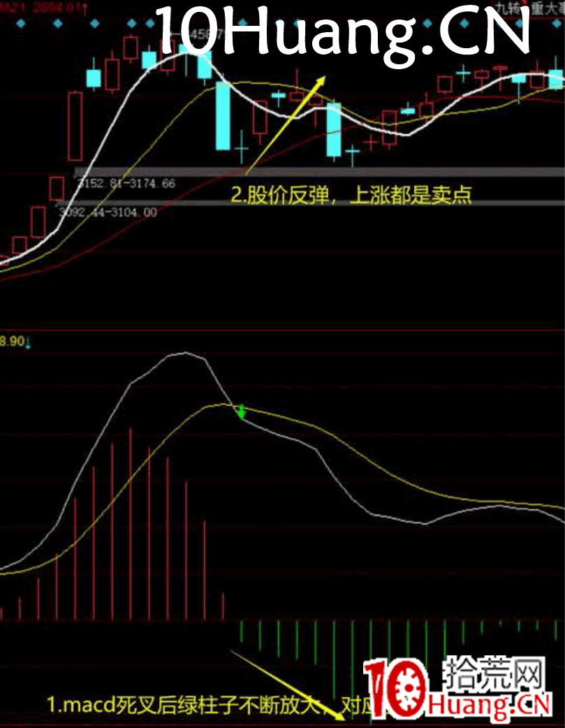Viewport: 565px width, 728px height.
Task: Select the gap label 3152.81-3174.66
Action: [126, 183]
